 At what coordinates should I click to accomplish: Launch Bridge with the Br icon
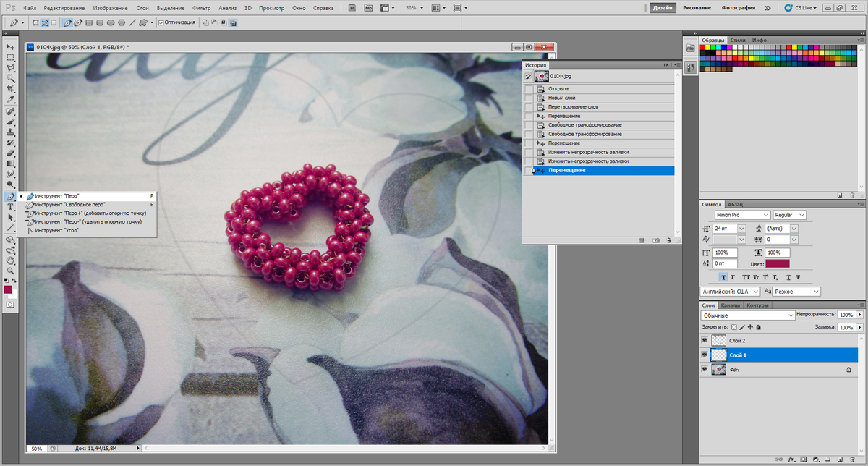click(352, 7)
